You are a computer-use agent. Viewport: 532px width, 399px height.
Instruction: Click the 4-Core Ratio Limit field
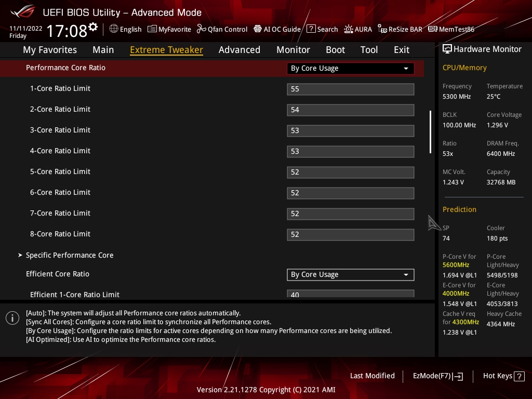coord(351,151)
